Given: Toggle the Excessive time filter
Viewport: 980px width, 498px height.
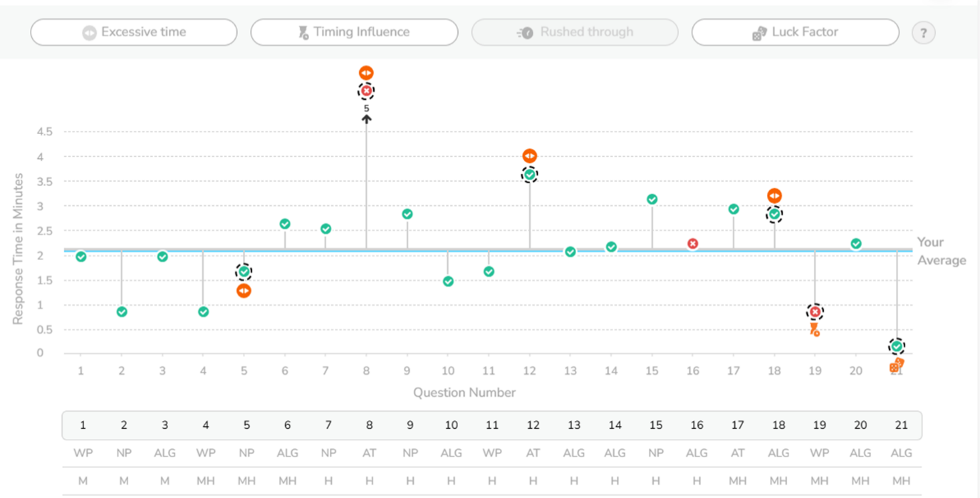Looking at the screenshot, I should coord(134,32).
